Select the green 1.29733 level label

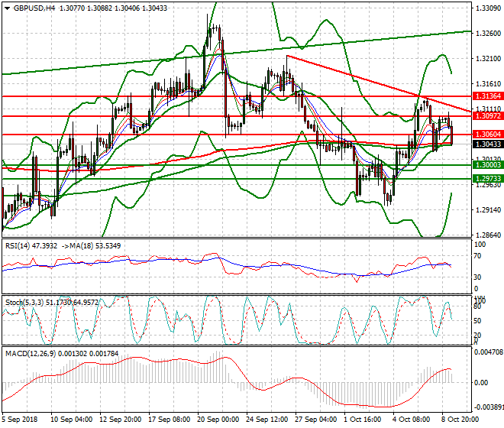[488, 179]
